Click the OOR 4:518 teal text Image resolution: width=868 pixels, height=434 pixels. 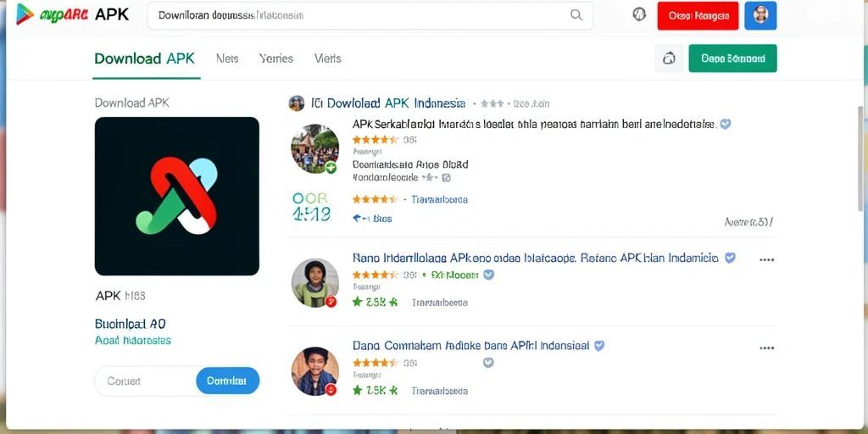(x=311, y=206)
